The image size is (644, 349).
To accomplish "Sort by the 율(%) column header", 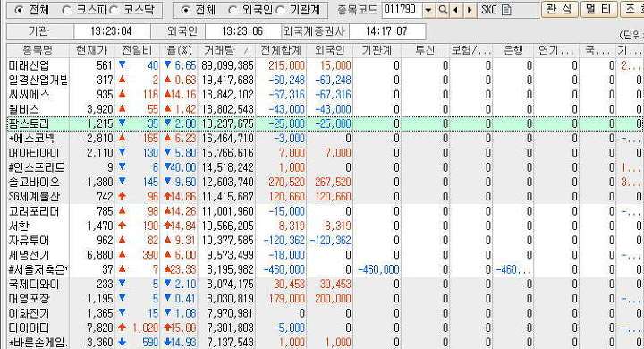I will tap(179, 51).
